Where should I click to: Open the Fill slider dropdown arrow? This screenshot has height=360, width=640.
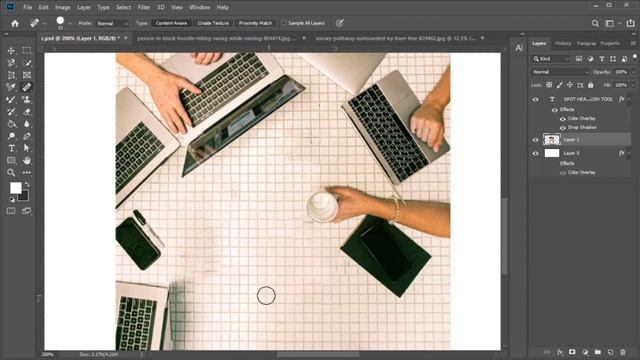click(633, 85)
